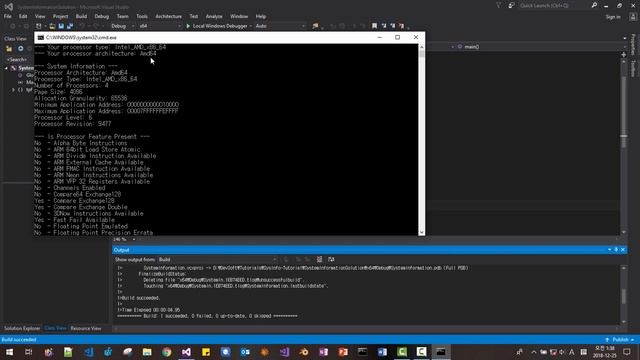Click the new folder icon in Class View
The image size is (640, 360).
[9, 49]
